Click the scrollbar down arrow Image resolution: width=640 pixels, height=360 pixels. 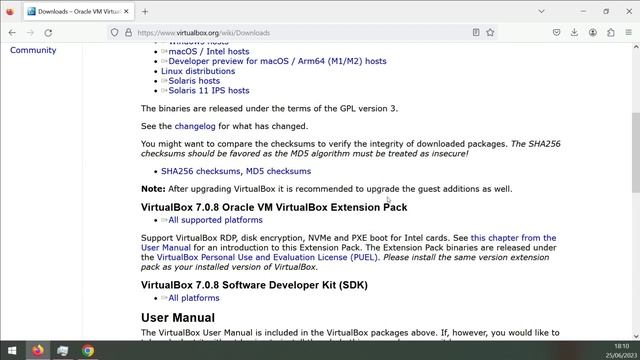pyautogui.click(x=636, y=336)
